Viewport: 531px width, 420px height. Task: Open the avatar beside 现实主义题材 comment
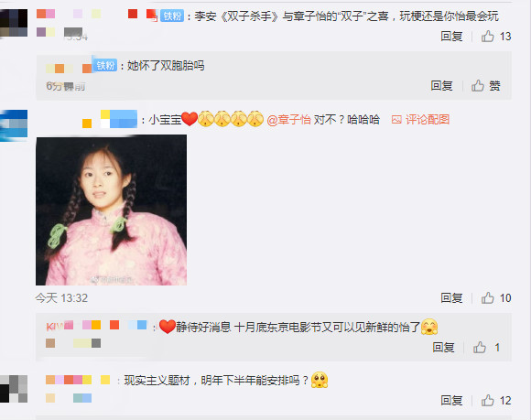coord(14,389)
